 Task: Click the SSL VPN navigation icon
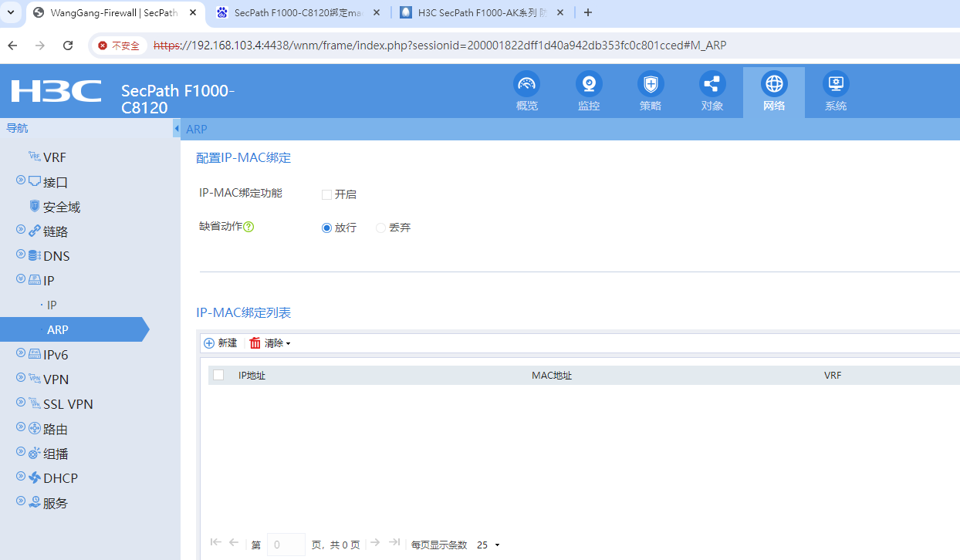click(x=34, y=403)
